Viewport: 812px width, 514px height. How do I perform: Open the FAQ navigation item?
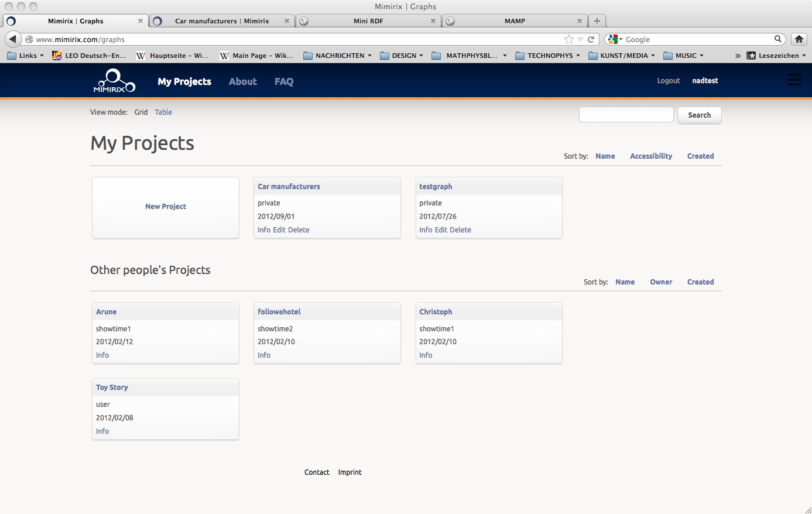tap(284, 81)
